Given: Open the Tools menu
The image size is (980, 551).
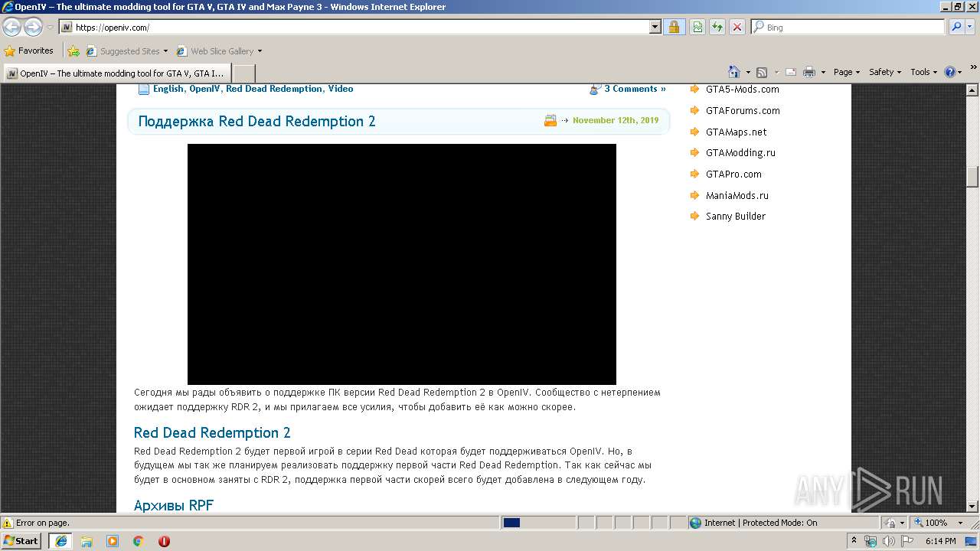Looking at the screenshot, I should click(924, 72).
